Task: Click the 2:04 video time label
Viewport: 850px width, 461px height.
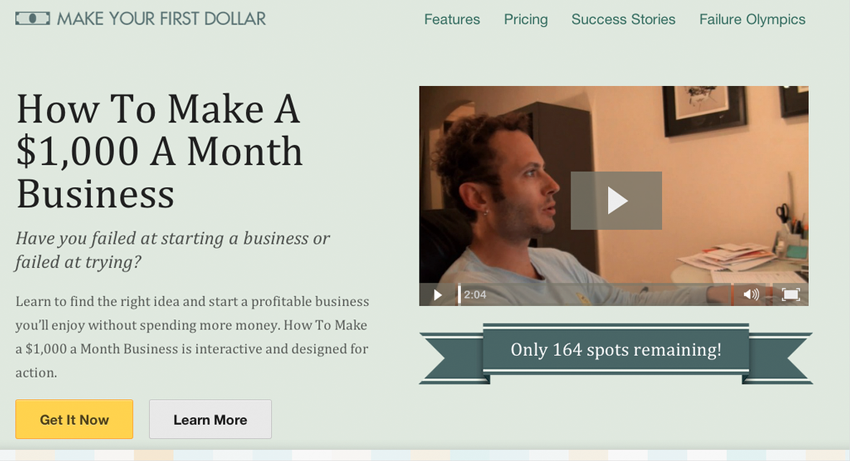Action: pyautogui.click(x=475, y=294)
